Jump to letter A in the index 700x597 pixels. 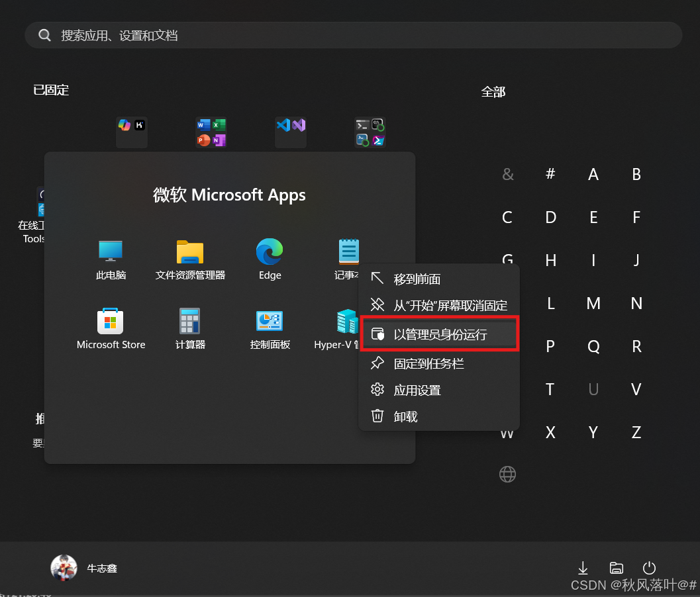pos(593,174)
